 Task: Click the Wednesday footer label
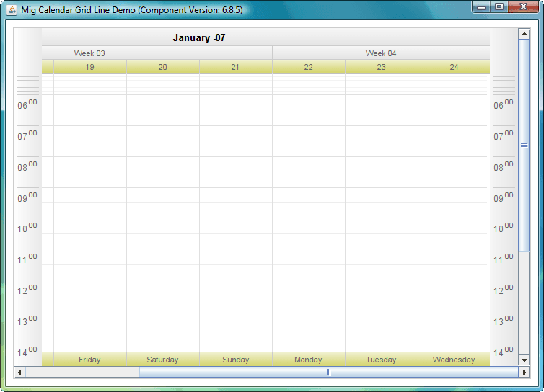[454, 360]
